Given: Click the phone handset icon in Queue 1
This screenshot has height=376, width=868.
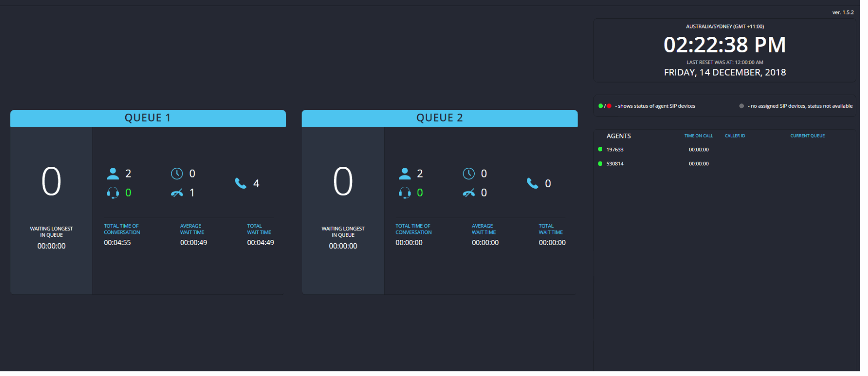Looking at the screenshot, I should click(241, 183).
